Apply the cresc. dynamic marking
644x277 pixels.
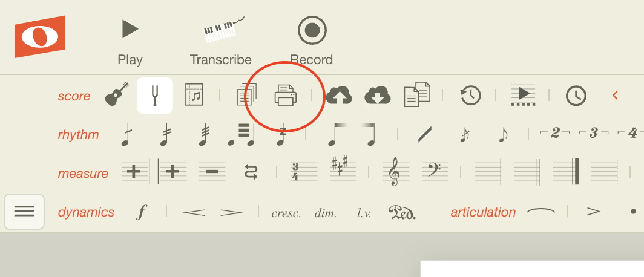(x=286, y=213)
